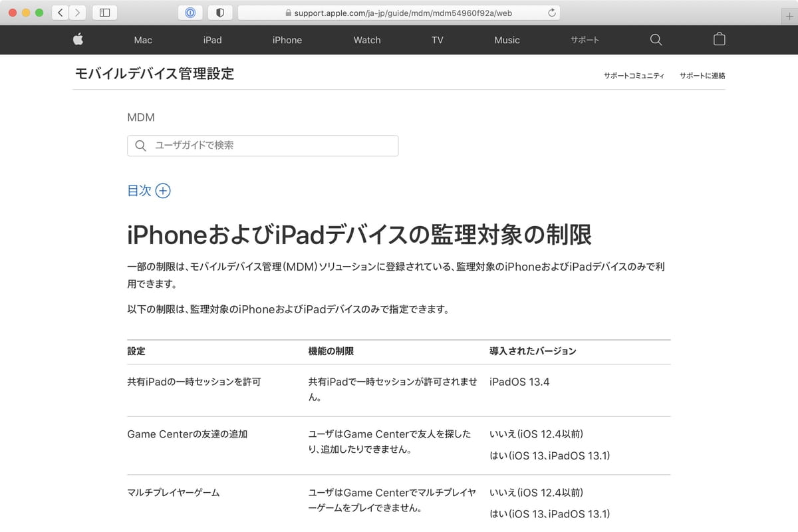The height and width of the screenshot is (532, 798).
Task: Click the 1Password extension icon
Action: coord(190,13)
